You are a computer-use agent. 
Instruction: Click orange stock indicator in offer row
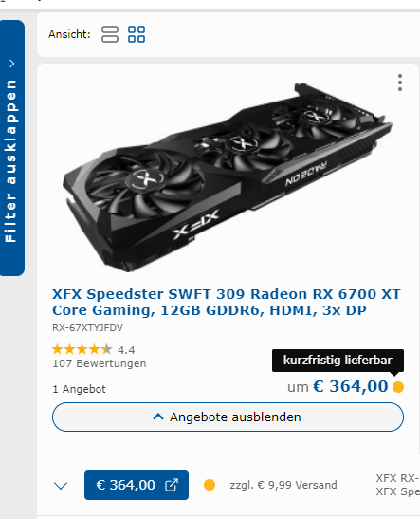pyautogui.click(x=210, y=485)
